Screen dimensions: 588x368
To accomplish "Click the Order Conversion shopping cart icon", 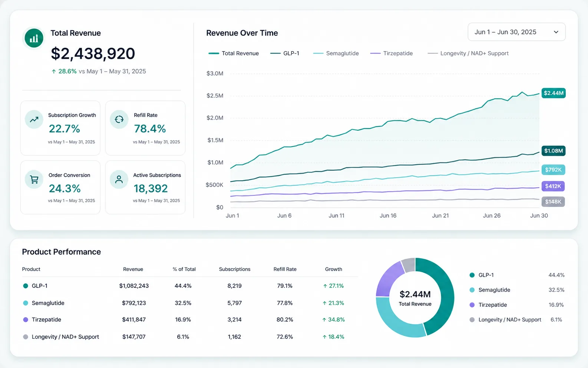I will (x=34, y=180).
